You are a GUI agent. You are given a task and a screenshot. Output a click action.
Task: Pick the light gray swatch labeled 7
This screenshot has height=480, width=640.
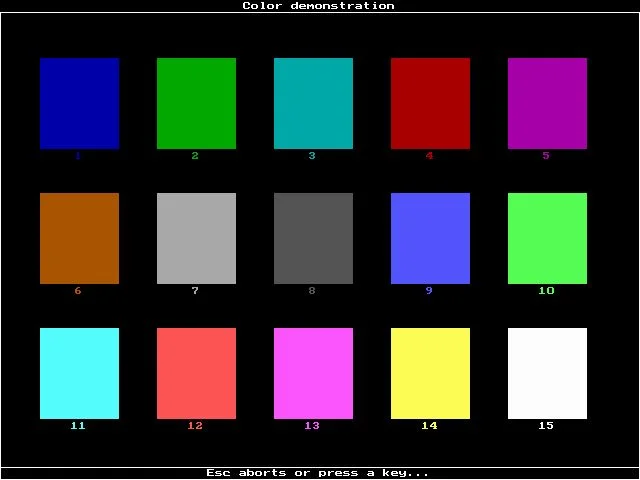coord(196,238)
